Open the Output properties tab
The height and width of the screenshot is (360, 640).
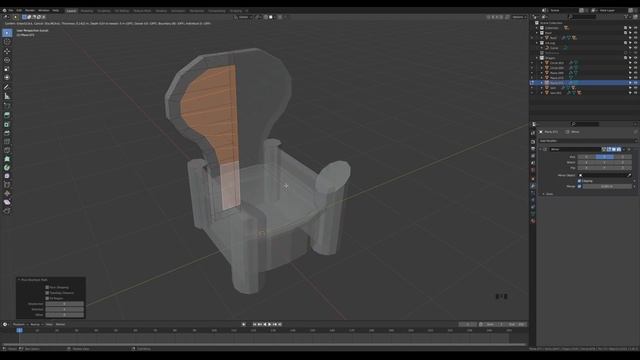533,149
